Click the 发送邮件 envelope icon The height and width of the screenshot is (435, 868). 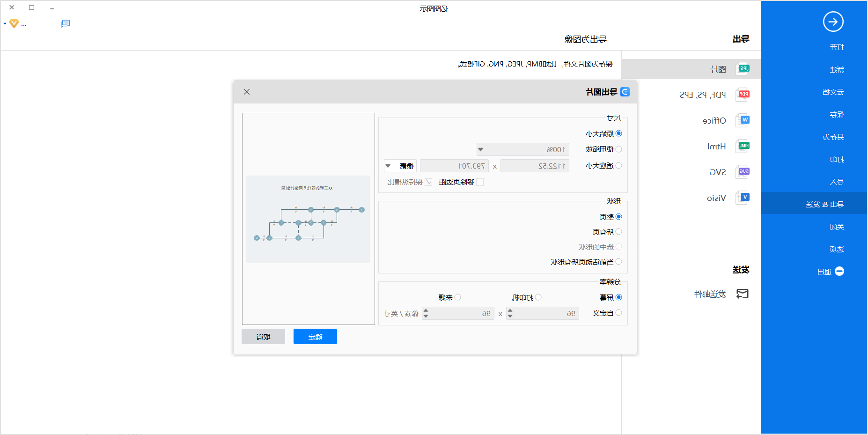point(743,294)
